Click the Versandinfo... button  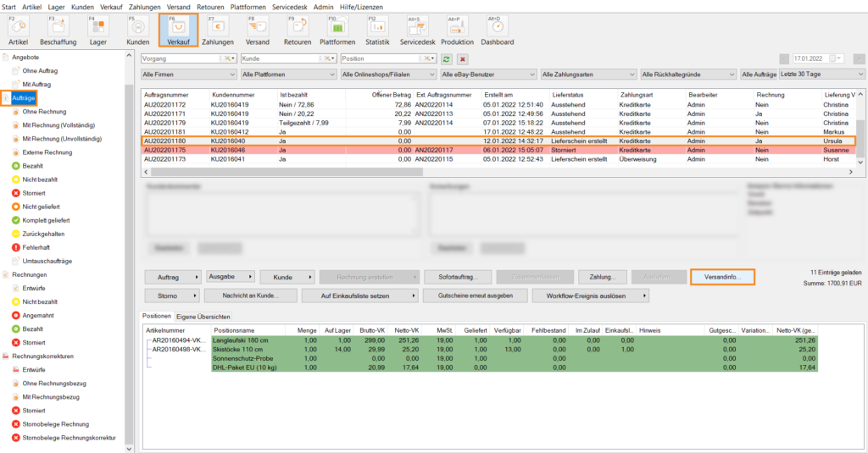(722, 277)
